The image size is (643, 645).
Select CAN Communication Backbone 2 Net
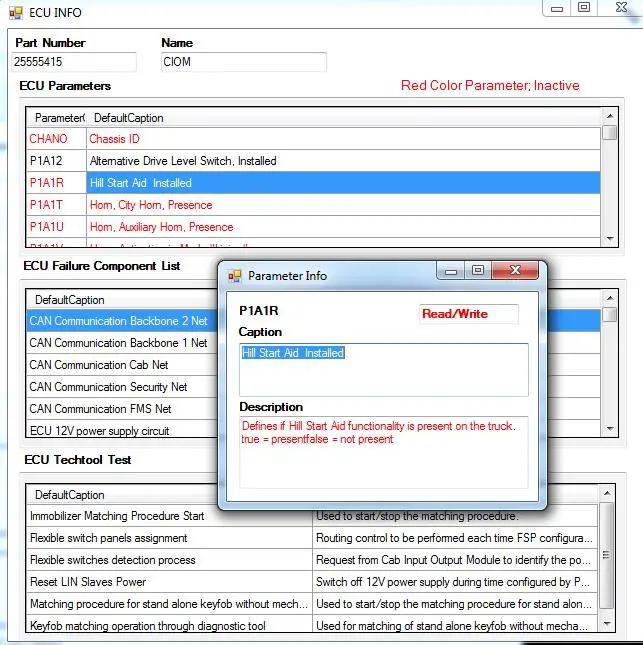point(122,320)
